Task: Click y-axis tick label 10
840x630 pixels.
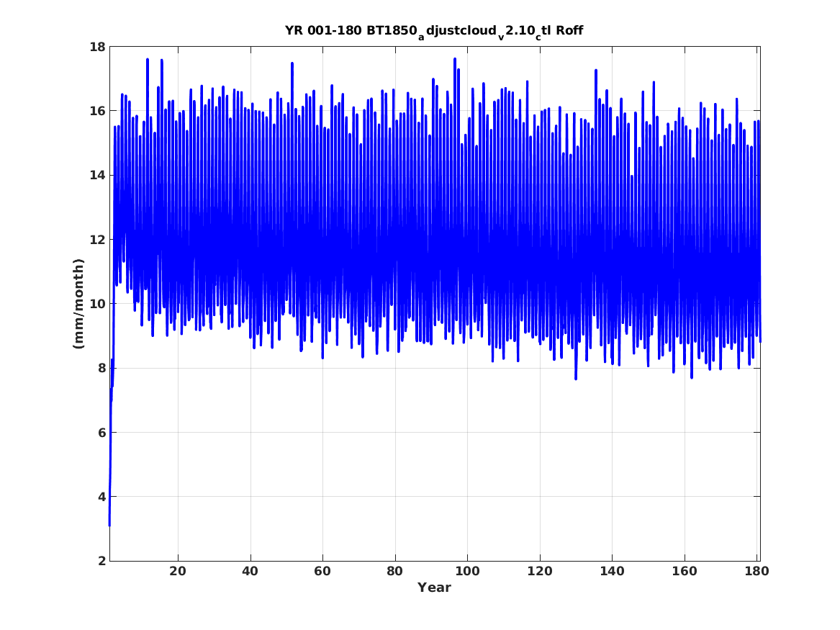Action: tap(97, 305)
